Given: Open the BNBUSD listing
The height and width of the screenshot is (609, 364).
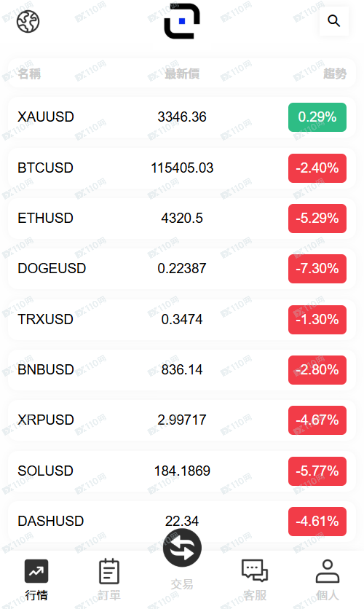Looking at the screenshot, I should pyautogui.click(x=182, y=369).
